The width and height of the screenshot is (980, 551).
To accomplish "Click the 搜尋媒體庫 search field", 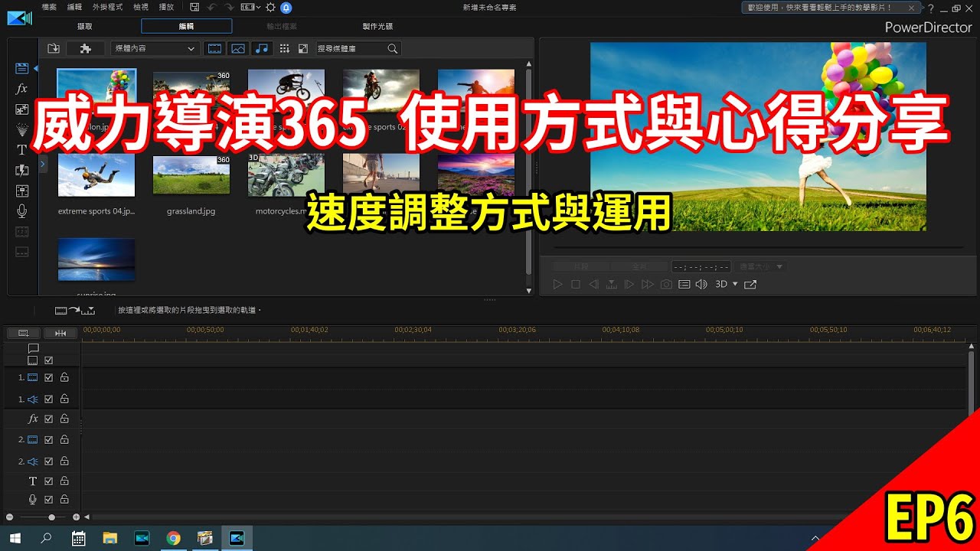I will pos(358,48).
